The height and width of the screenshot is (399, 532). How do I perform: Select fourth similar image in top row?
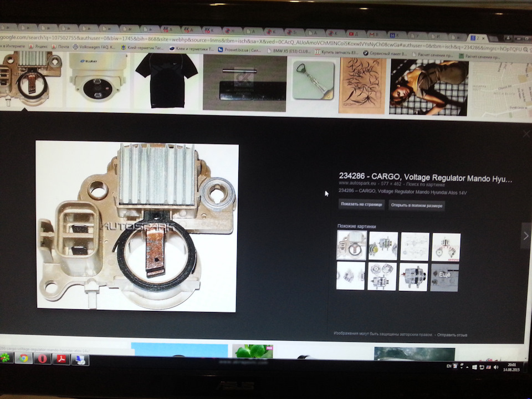click(x=446, y=247)
